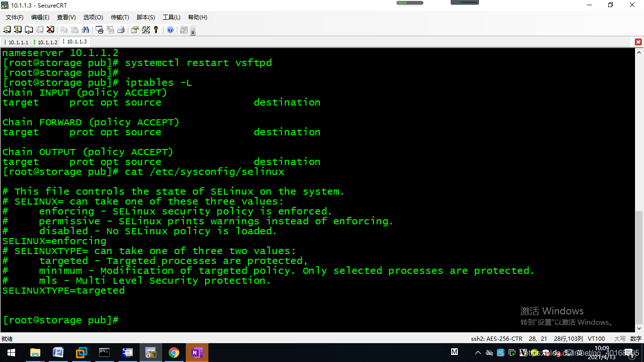Open the SecureCRT taskbar icon
644x362 pixels.
point(151,353)
